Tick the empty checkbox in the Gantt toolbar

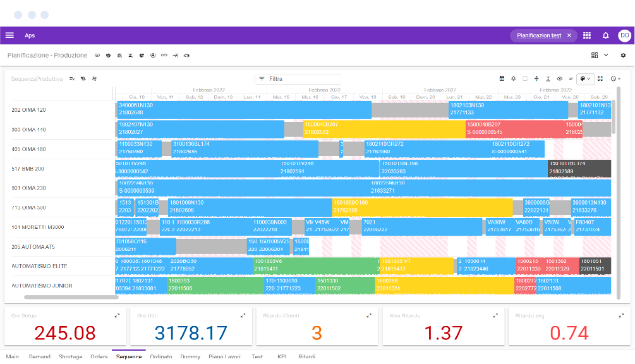[x=524, y=79]
